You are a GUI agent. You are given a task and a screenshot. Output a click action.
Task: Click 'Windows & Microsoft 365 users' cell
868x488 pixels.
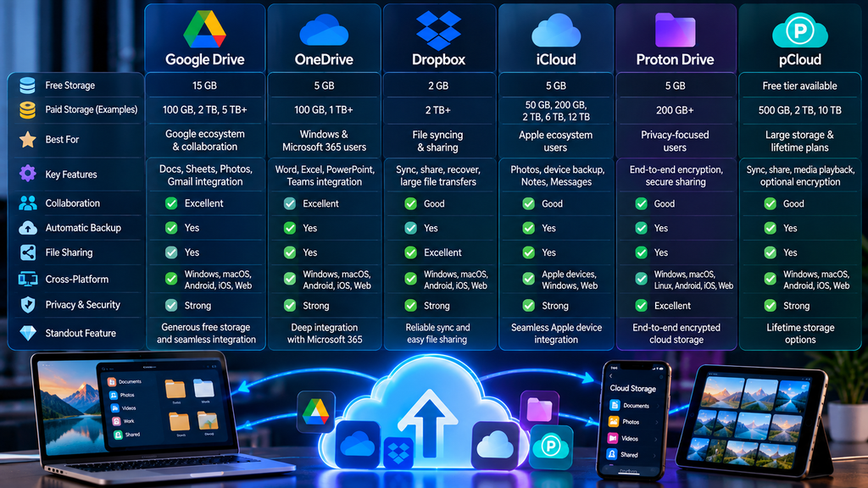coord(324,141)
